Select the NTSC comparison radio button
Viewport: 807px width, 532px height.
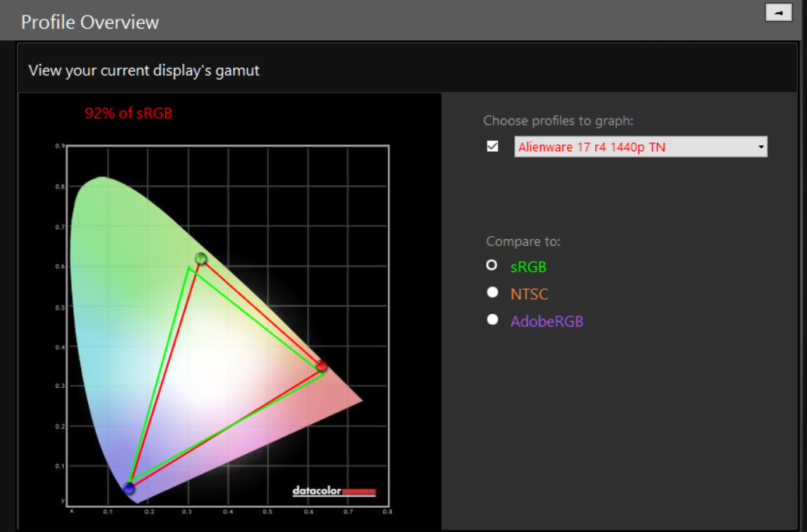[492, 292]
